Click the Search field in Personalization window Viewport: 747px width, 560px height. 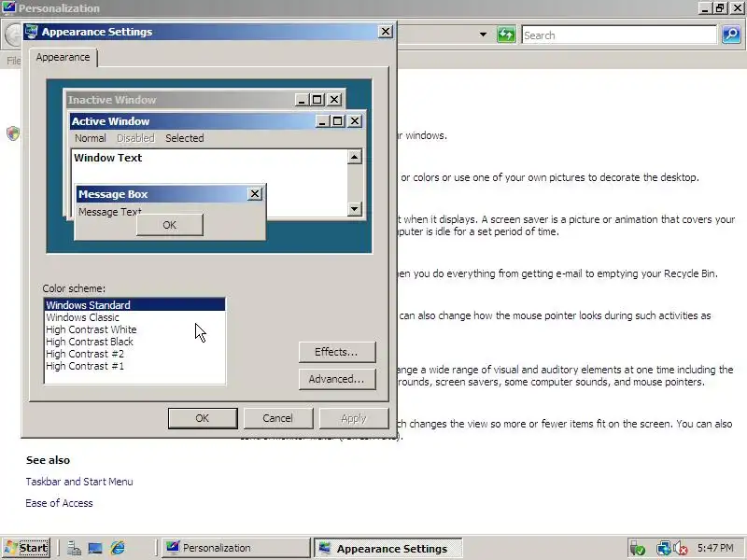[619, 35]
